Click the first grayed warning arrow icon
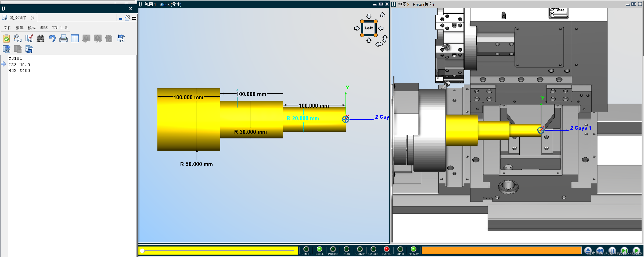 pyautogui.click(x=86, y=39)
